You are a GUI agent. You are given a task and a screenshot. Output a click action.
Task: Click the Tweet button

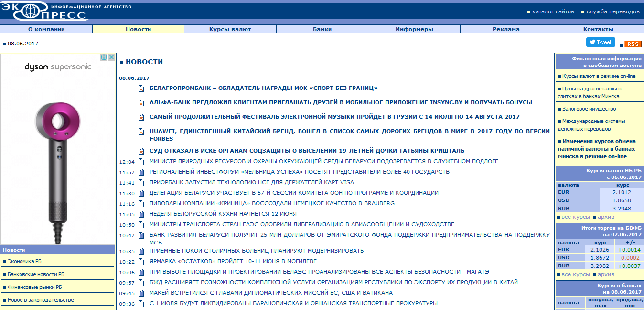[601, 42]
